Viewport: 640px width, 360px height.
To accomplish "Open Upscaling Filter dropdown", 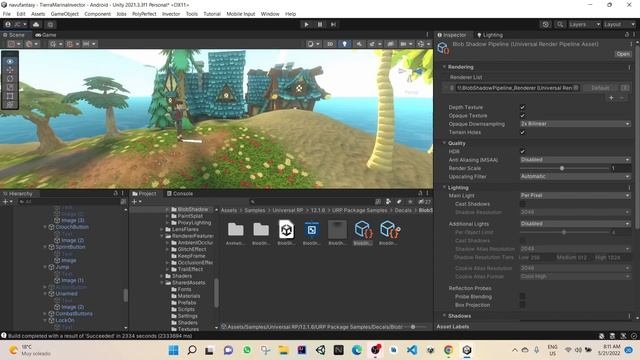I will point(575,176).
